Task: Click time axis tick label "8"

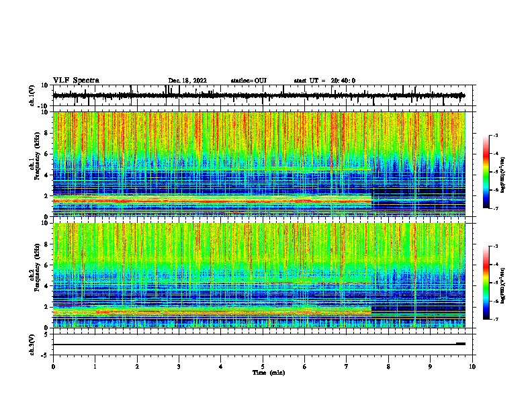Action: click(388, 367)
